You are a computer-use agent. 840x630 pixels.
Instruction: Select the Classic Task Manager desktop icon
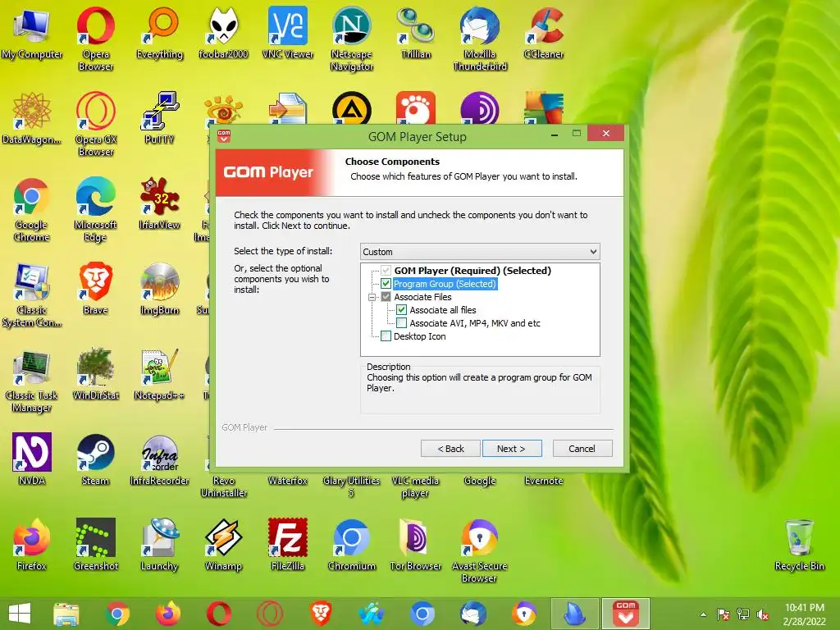point(32,380)
